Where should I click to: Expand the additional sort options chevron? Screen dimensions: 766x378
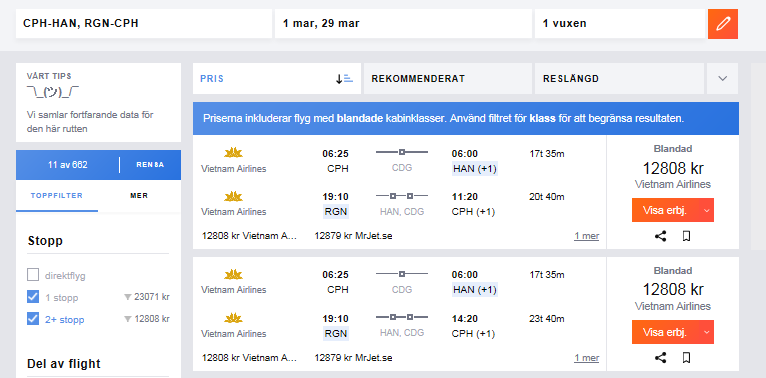click(x=723, y=79)
